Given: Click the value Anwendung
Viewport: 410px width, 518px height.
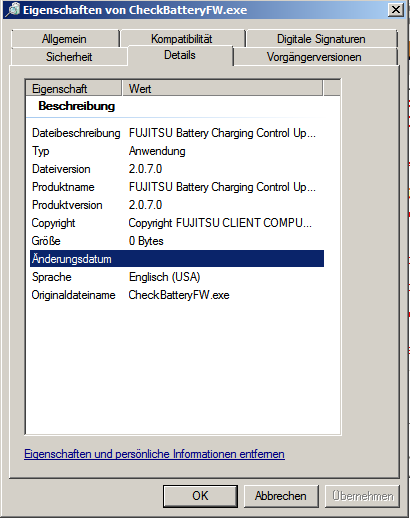Looking at the screenshot, I should click(x=157, y=151).
